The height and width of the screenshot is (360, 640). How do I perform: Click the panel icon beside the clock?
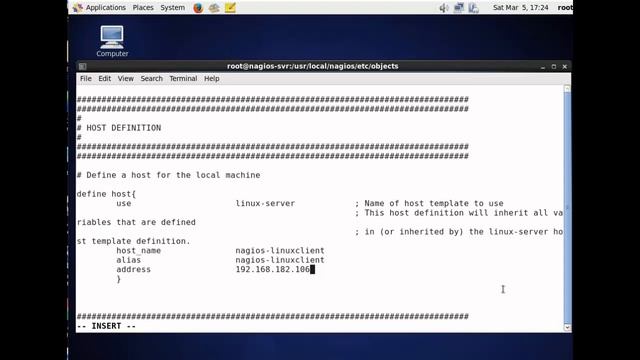(473, 7)
